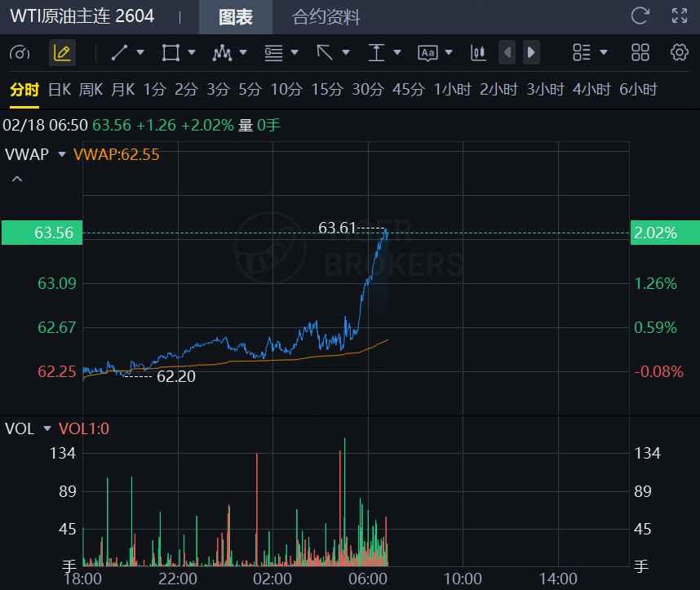Viewport: 700px width, 590px height.
Task: Enter fullscreen with the expand icon
Action: (x=680, y=16)
